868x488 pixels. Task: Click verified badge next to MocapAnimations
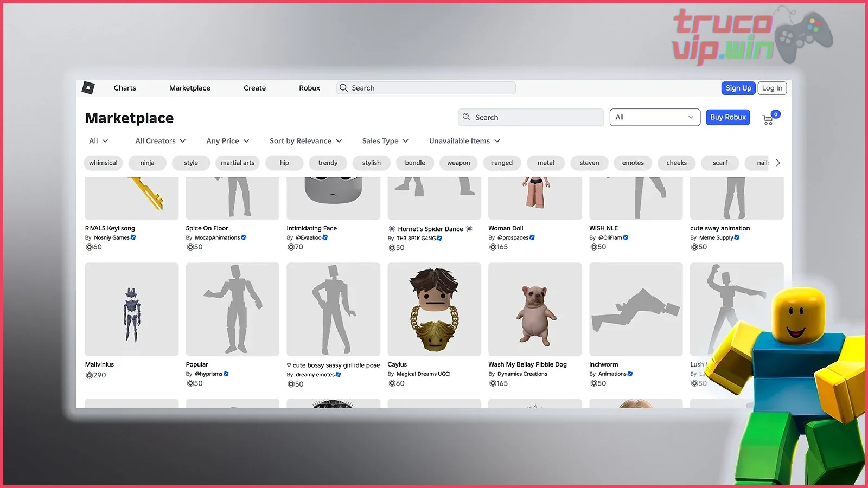click(244, 237)
